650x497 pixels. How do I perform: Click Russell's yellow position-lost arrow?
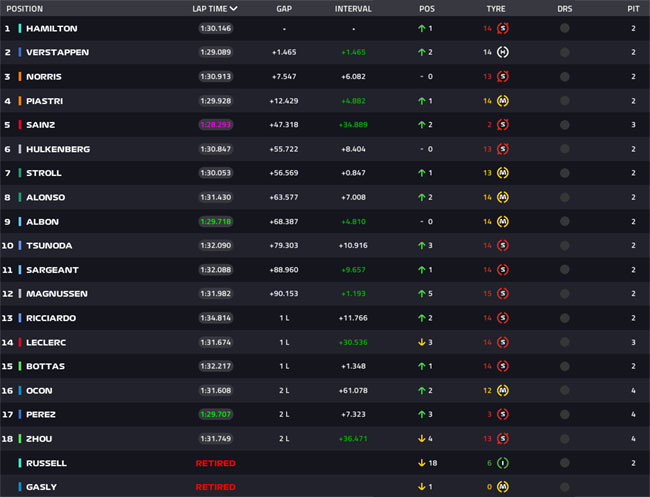(x=422, y=463)
